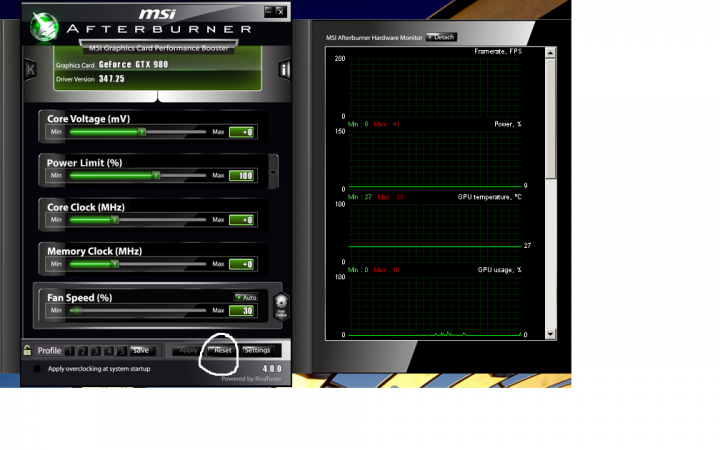The width and height of the screenshot is (720, 450).
Task: Click the monitor scrollbar down arrow
Action: [x=550, y=334]
